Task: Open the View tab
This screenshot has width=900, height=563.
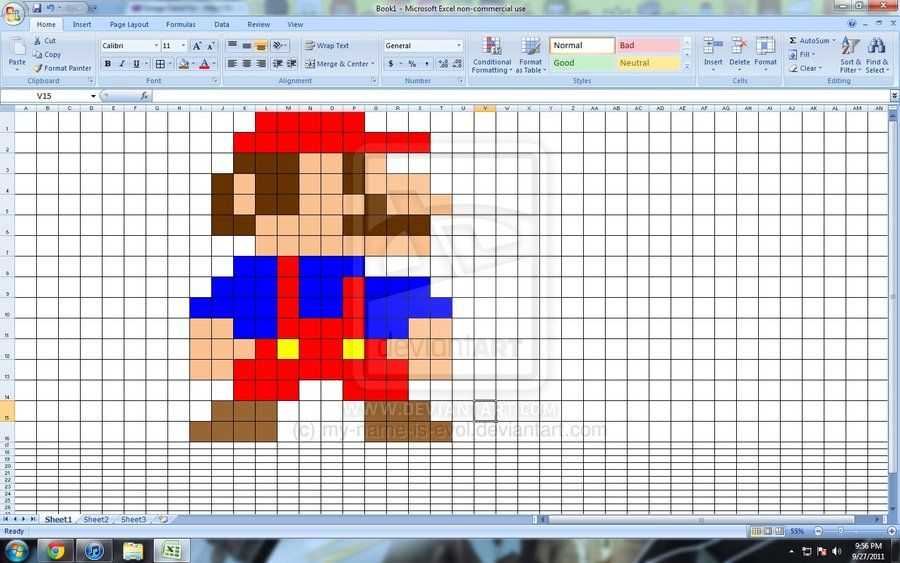Action: click(x=295, y=25)
